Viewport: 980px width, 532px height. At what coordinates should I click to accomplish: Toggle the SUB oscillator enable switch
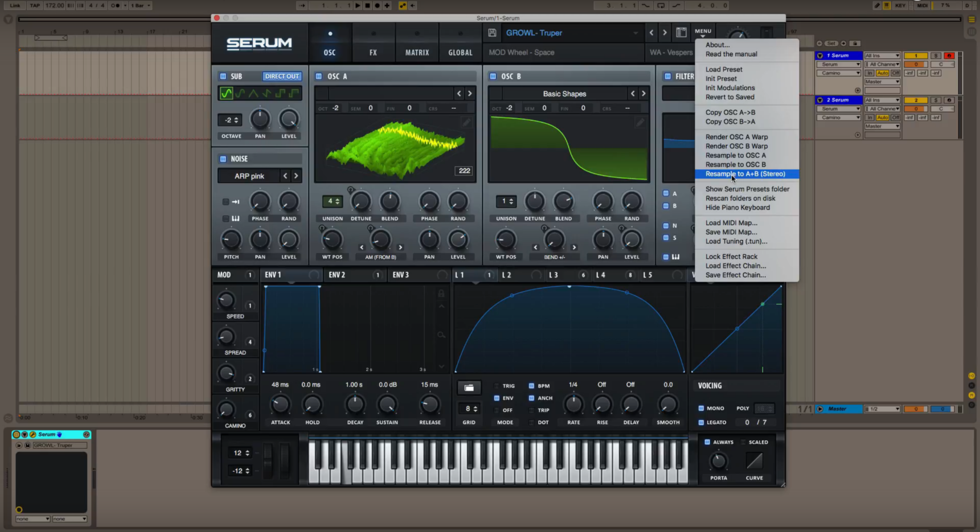(223, 76)
